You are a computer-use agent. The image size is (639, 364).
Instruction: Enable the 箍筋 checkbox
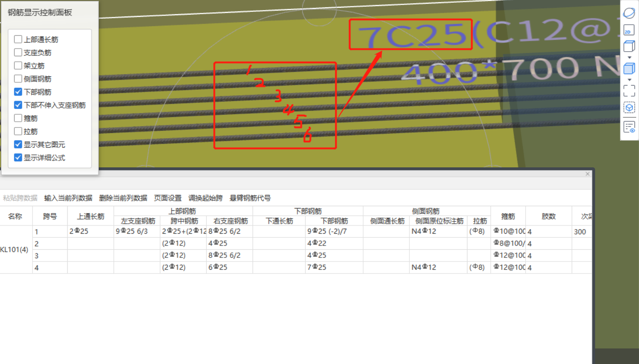click(18, 118)
